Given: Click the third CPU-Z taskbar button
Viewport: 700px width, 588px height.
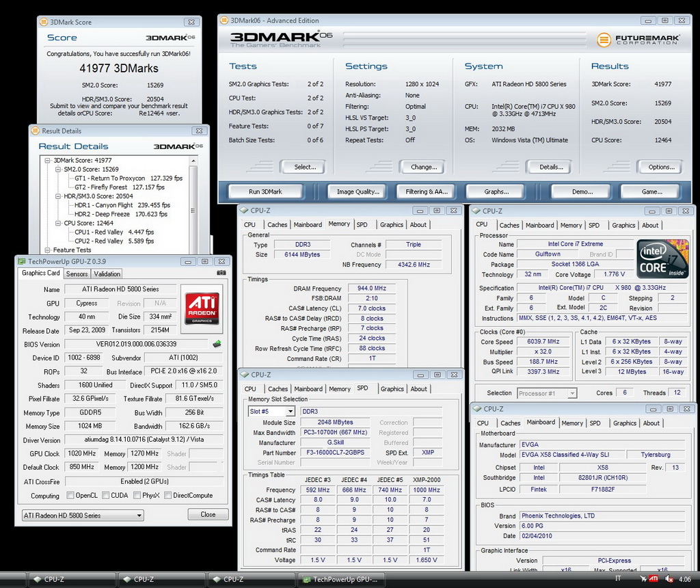Looking at the screenshot, I should coord(252,579).
